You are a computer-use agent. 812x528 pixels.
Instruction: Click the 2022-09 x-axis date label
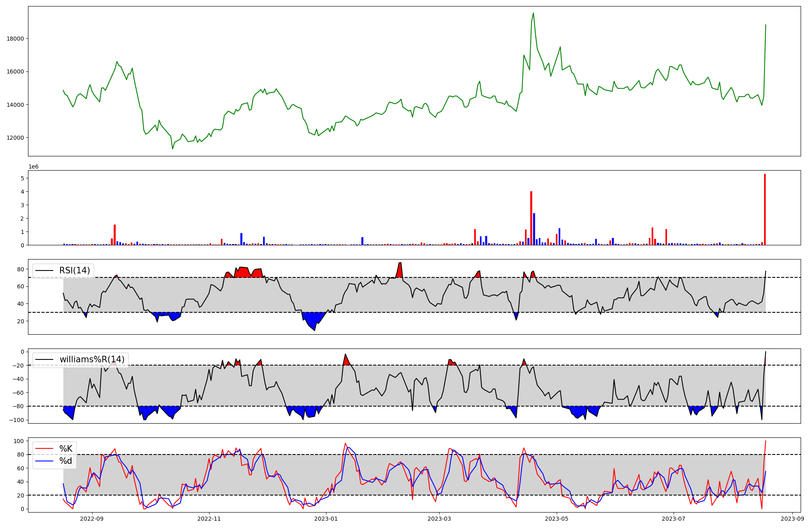pyautogui.click(x=92, y=519)
